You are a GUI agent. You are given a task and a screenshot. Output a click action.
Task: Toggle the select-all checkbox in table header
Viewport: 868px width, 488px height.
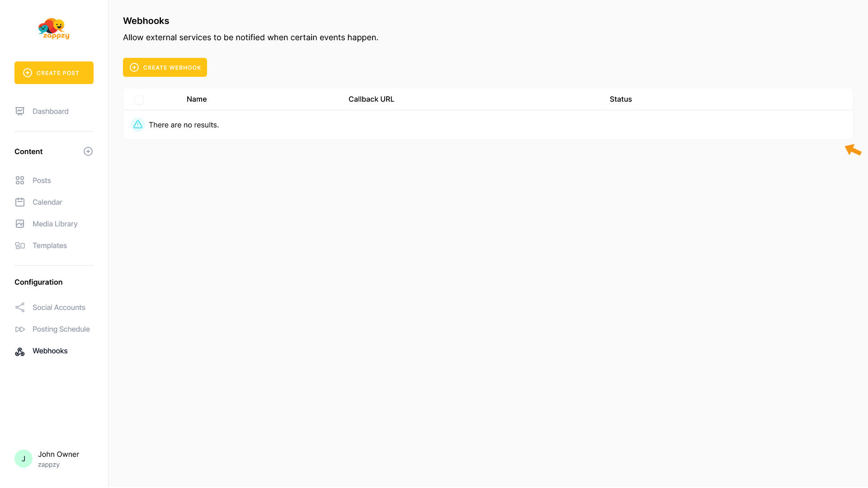139,99
